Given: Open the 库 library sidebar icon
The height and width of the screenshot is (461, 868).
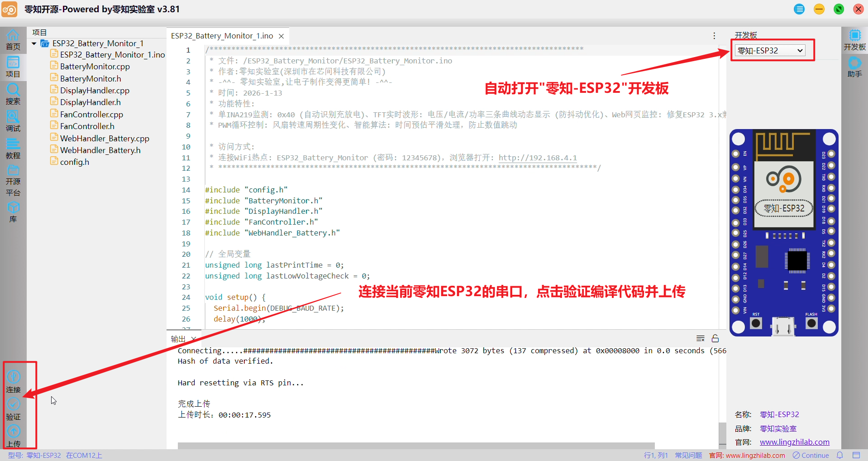Looking at the screenshot, I should (x=13, y=212).
